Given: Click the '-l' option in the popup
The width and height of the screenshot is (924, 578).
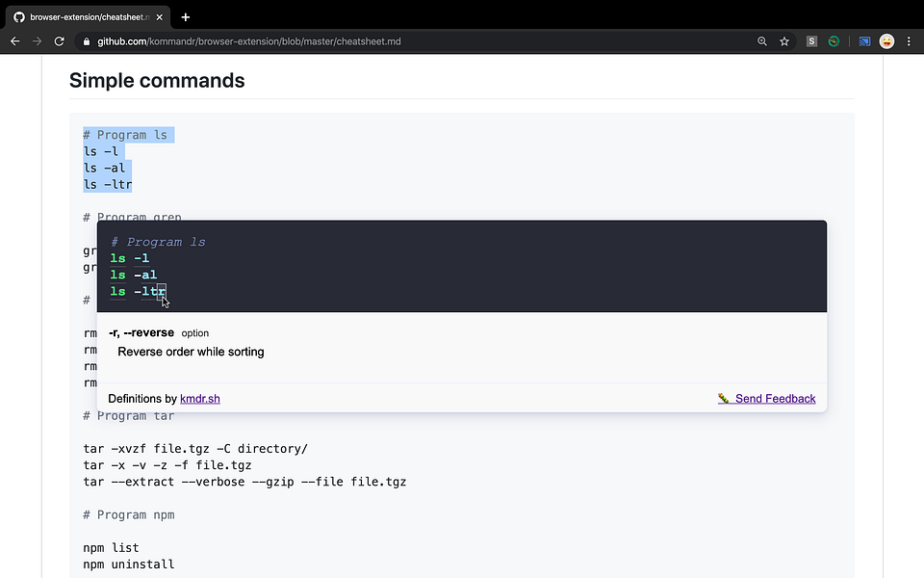Looking at the screenshot, I should click(141, 258).
